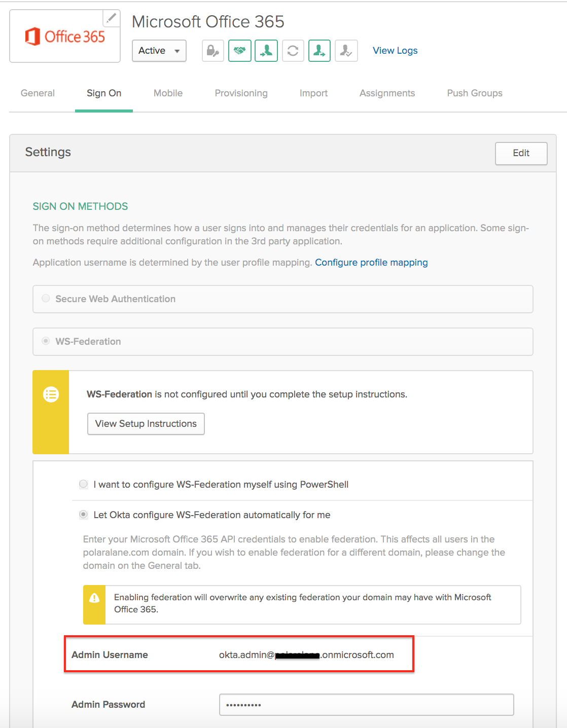Go to the Mobile tab
This screenshot has width=567, height=728.
click(168, 93)
